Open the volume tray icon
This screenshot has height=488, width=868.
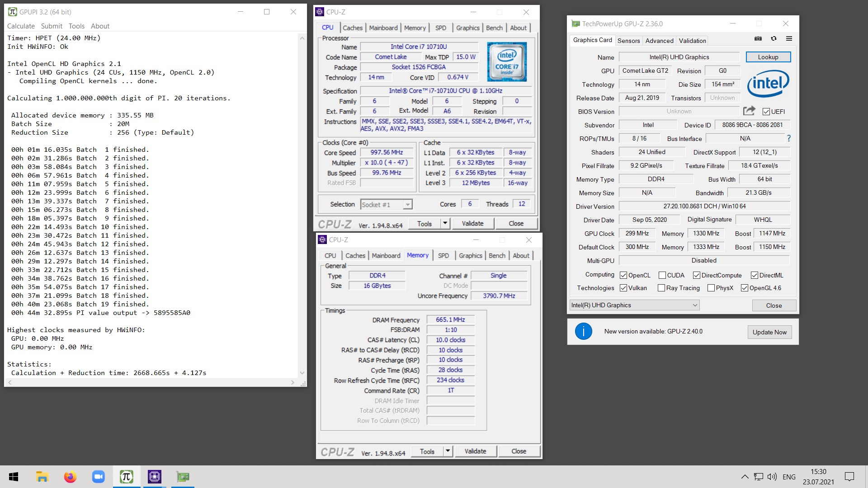[x=772, y=477]
